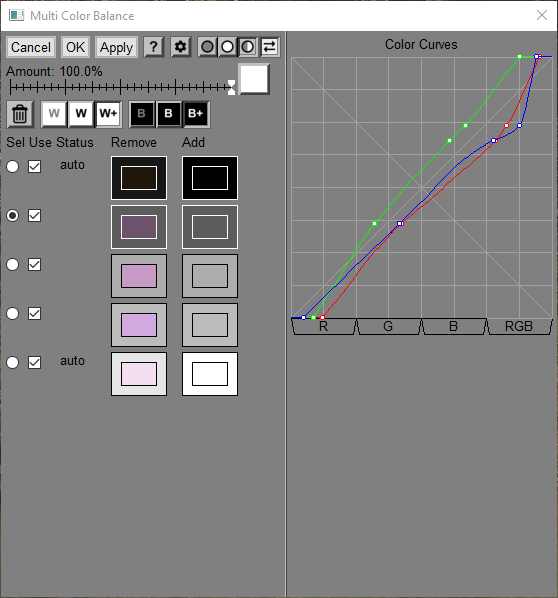Select the half-filled circle view icon
This screenshot has width=558, height=598.
click(x=248, y=47)
